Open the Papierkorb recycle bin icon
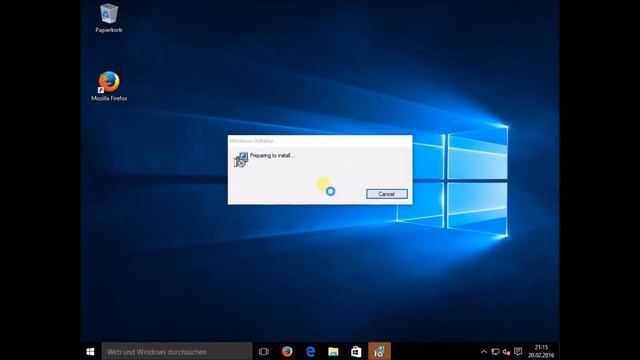640x360 pixels. [x=109, y=18]
